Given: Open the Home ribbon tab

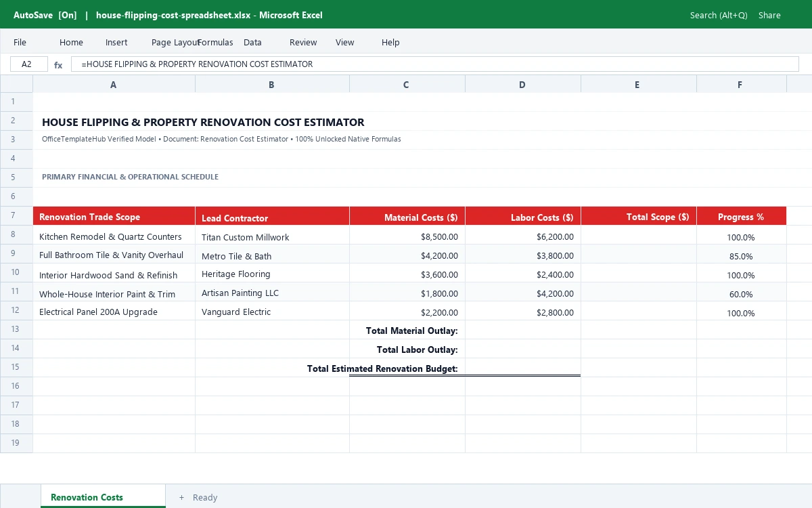Looking at the screenshot, I should click(x=71, y=42).
